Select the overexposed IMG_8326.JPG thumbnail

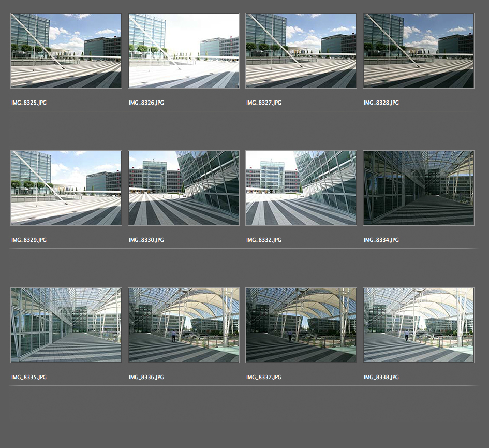184,51
